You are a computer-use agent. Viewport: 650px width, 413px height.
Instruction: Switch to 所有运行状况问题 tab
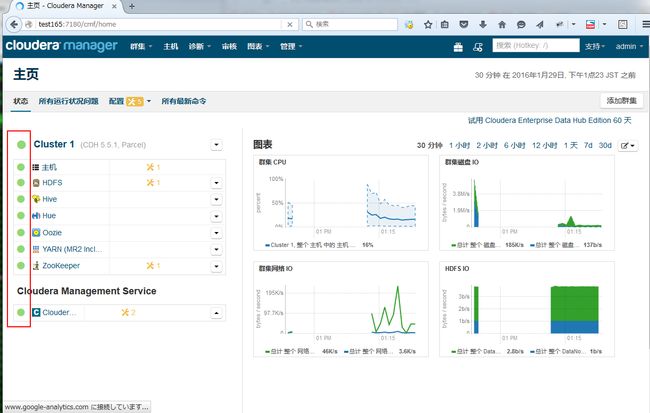point(68,101)
